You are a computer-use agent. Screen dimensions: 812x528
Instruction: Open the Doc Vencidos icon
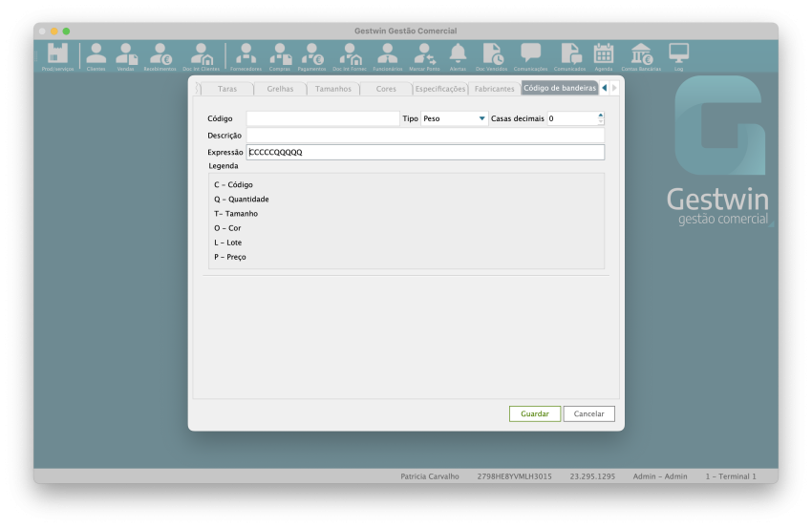(492, 55)
